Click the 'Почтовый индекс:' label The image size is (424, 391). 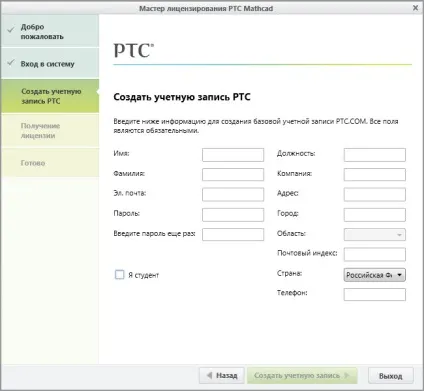pyautogui.click(x=307, y=253)
